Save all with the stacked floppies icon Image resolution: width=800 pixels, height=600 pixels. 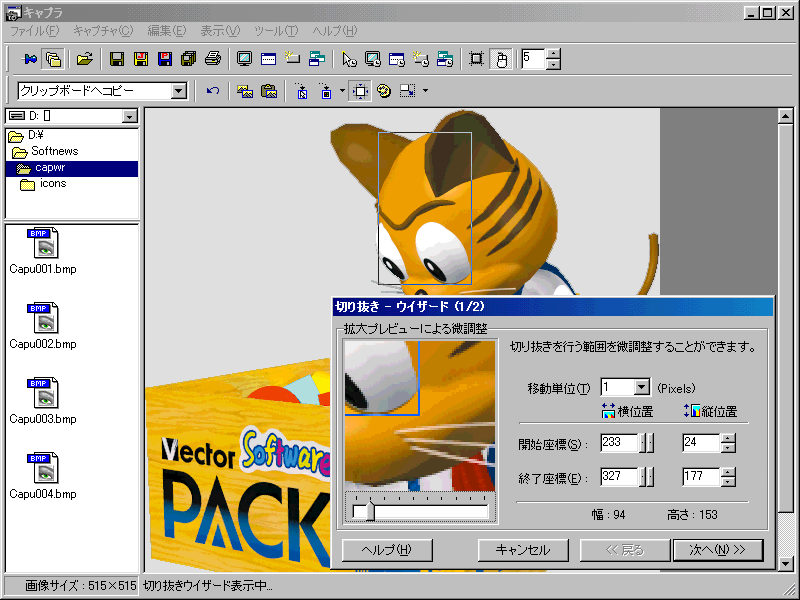[189, 59]
